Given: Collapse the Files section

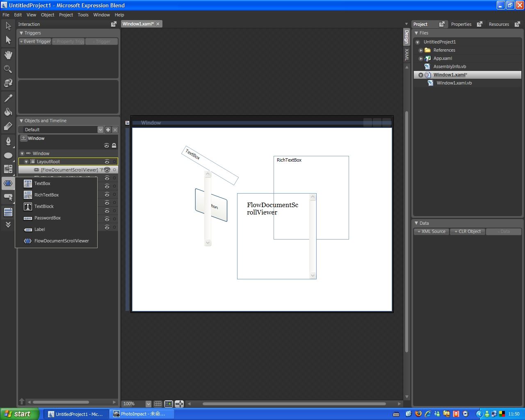Looking at the screenshot, I should tap(416, 33).
